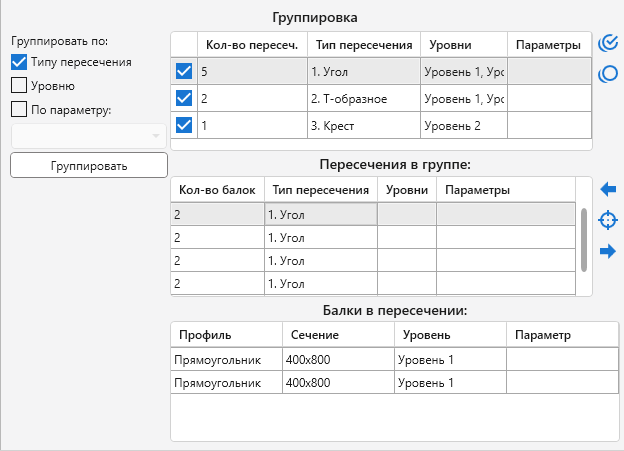Click the check-all circle icon beside grouping table
The height and width of the screenshot is (451, 624).
(x=606, y=44)
